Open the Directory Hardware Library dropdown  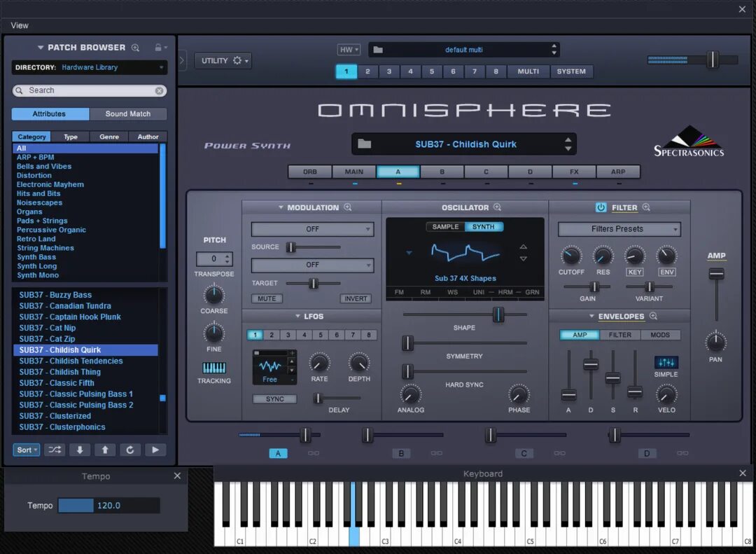click(x=90, y=67)
